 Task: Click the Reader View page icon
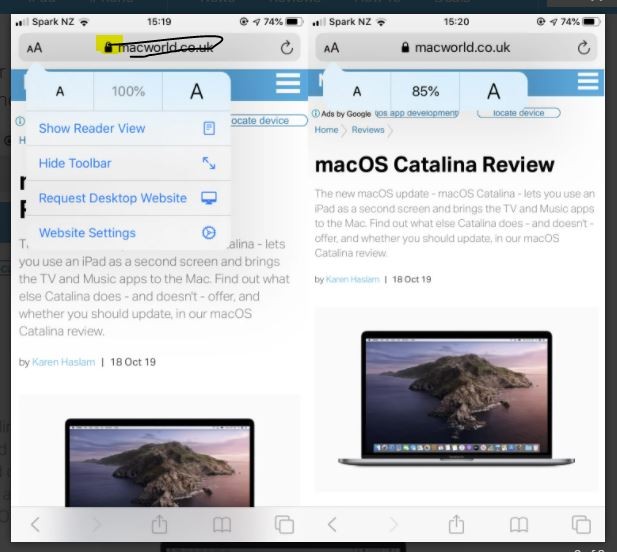(209, 128)
